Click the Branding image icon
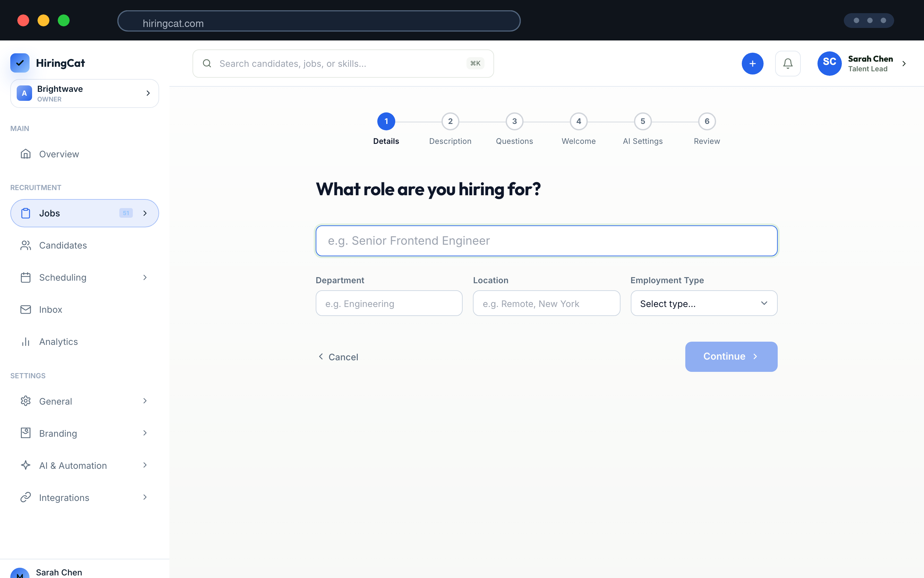The height and width of the screenshot is (578, 924). coord(26,433)
